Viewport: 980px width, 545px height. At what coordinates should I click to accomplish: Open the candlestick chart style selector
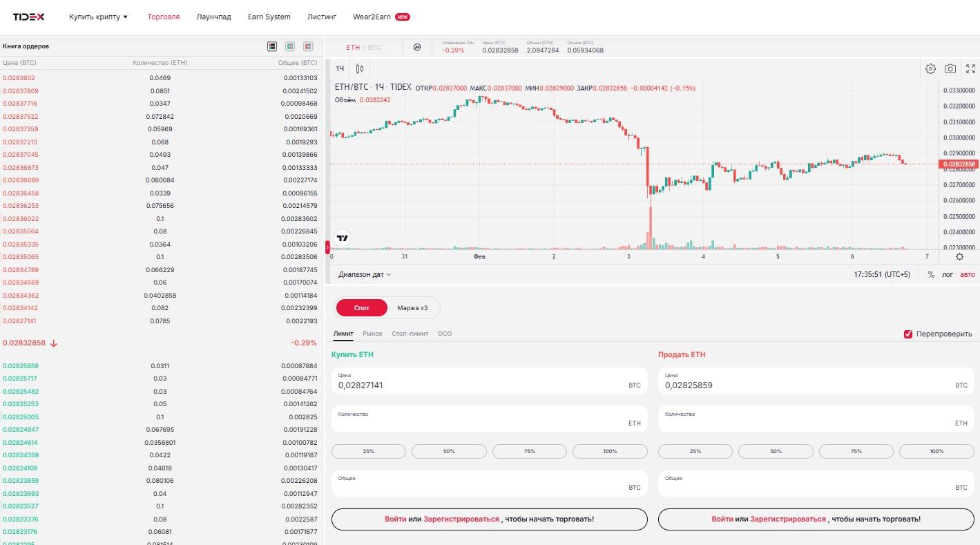360,68
